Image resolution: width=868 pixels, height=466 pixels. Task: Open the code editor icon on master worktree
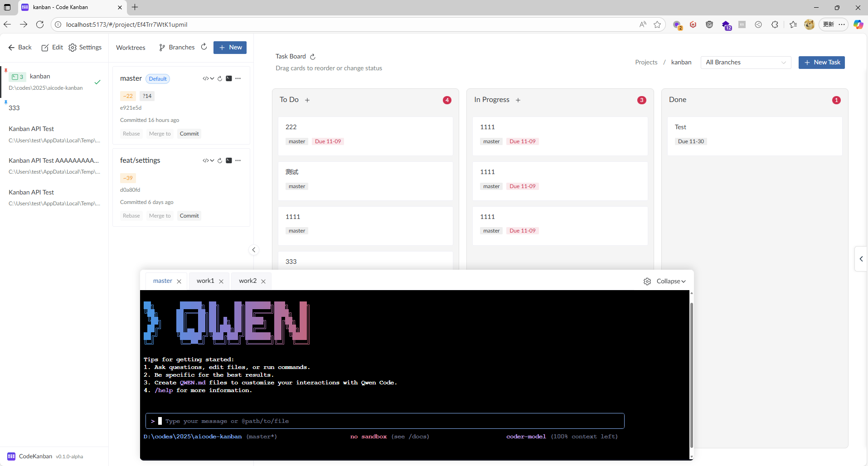click(x=206, y=78)
